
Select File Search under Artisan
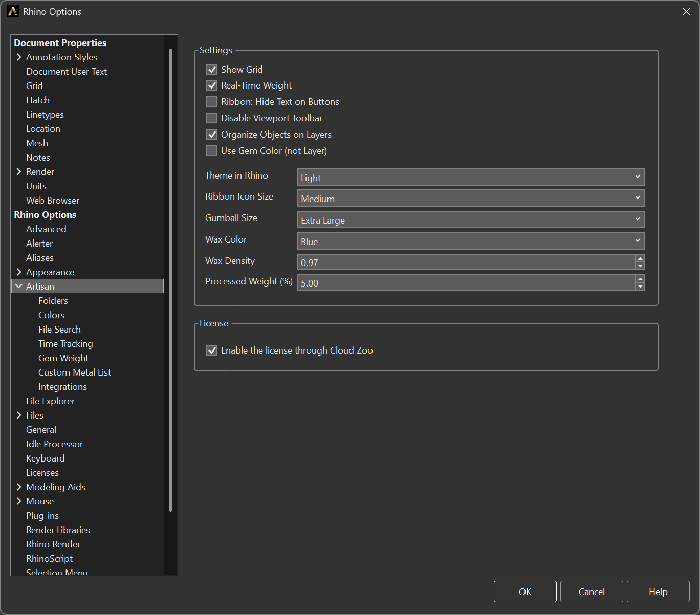[x=59, y=329]
